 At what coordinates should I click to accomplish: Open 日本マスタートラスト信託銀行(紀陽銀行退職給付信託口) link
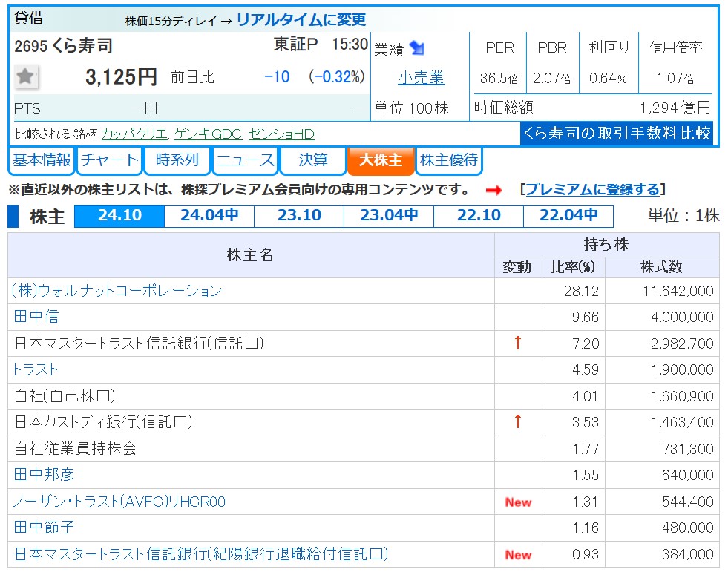coord(201,553)
